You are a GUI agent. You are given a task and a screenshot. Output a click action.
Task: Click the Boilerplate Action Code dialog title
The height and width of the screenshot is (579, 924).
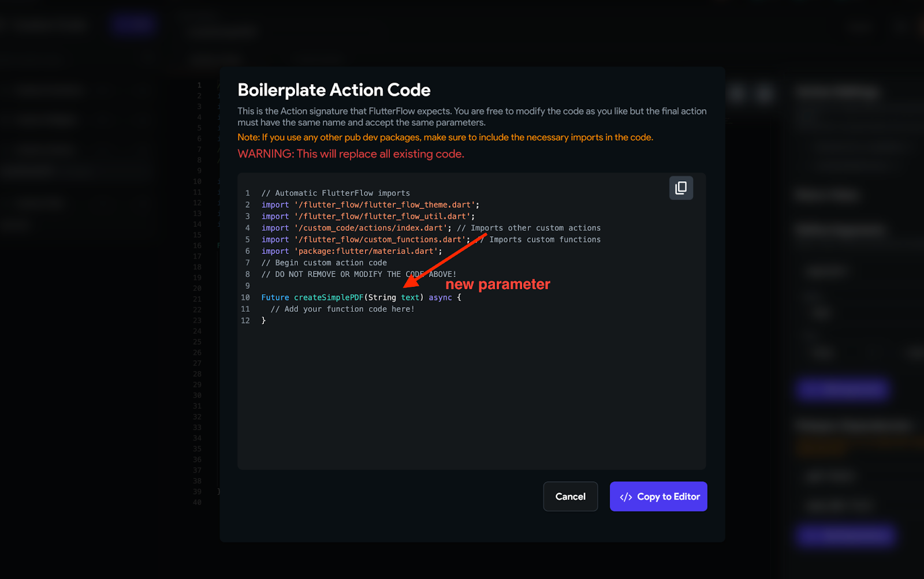(334, 90)
